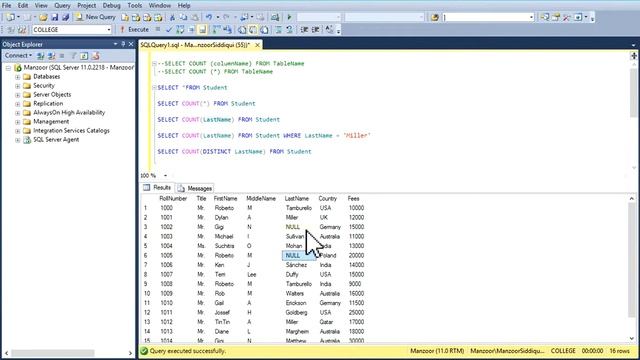Viewport: 640px width, 360px height.
Task: Click the Open File folder icon
Action: (x=43, y=17)
